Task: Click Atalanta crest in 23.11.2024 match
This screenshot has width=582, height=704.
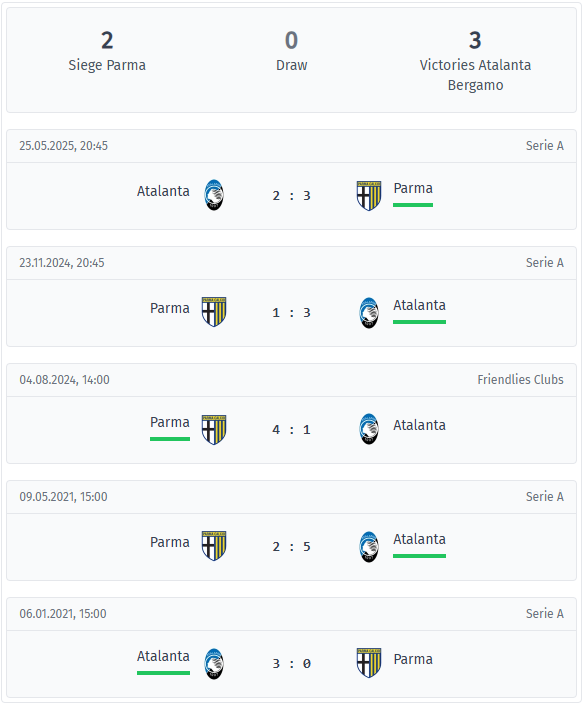Action: (x=369, y=312)
